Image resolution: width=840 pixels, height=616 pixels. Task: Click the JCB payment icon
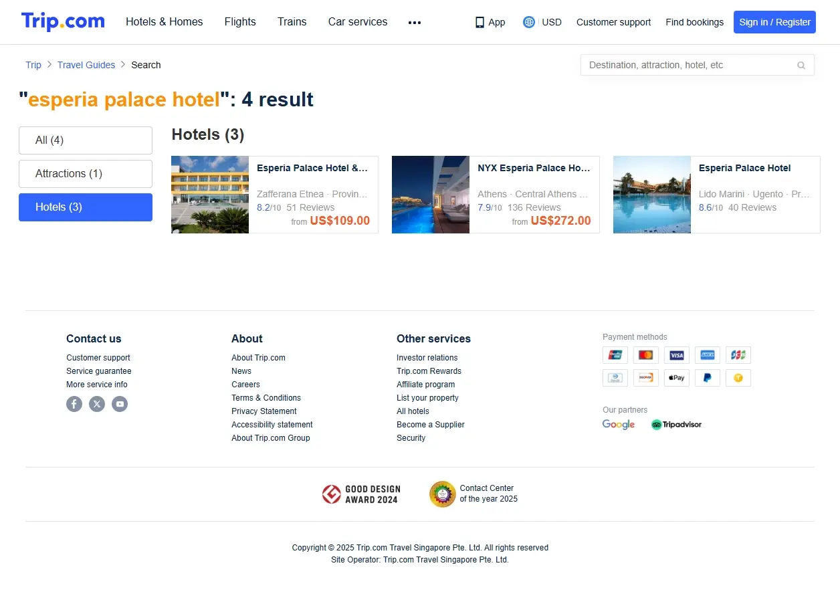[738, 355]
